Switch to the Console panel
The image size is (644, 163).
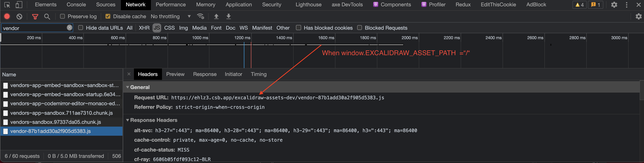76,5
